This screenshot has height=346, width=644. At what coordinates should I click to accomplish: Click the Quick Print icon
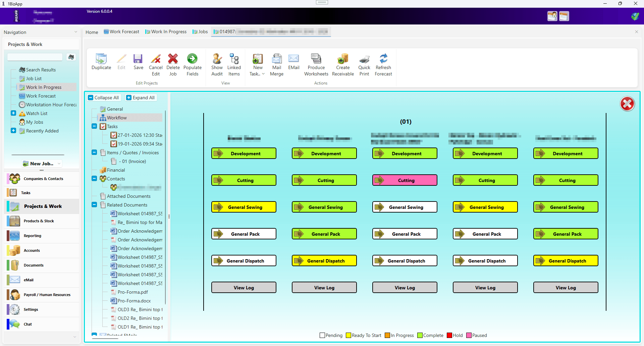364,59
